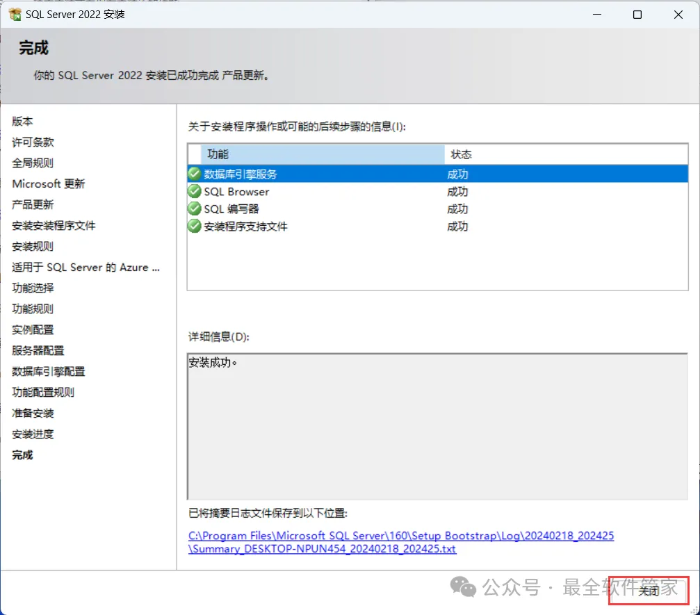Click the 完成 page heading
The width and height of the screenshot is (700, 615).
[34, 48]
